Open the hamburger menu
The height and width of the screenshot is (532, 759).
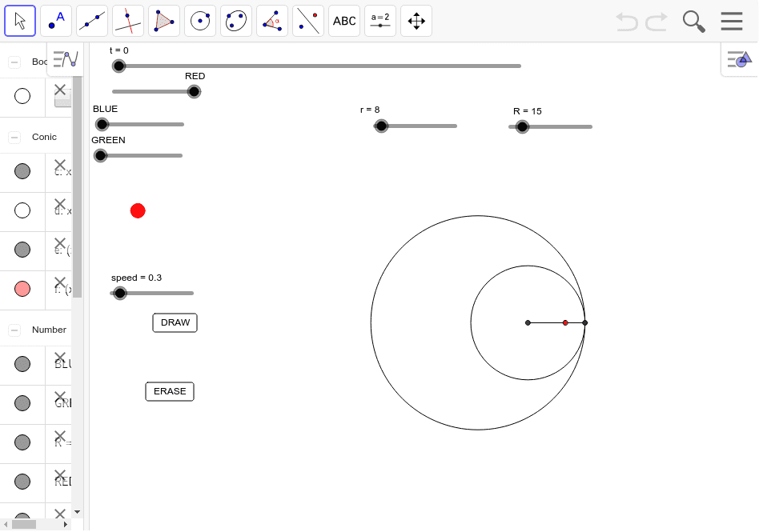pos(731,21)
